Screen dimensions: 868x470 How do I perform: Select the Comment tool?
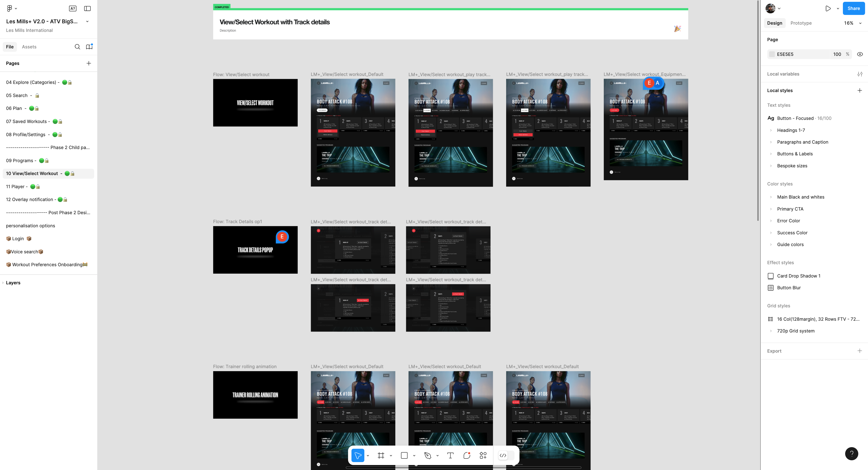pos(467,456)
